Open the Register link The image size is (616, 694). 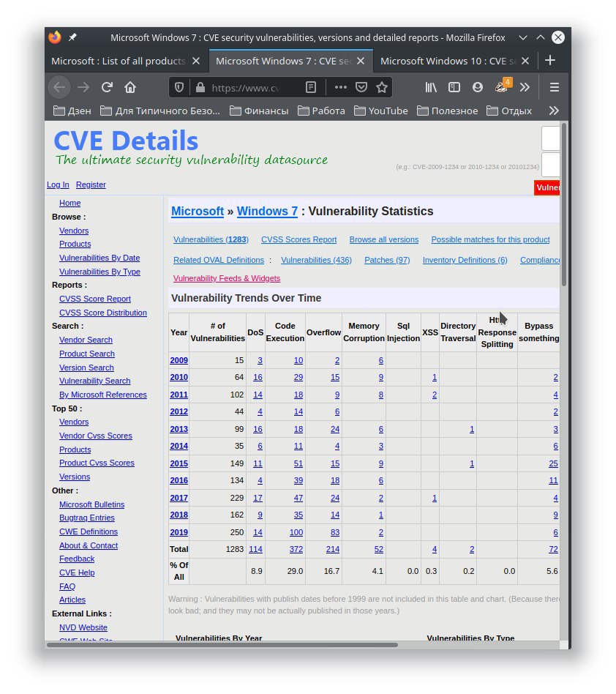[91, 184]
